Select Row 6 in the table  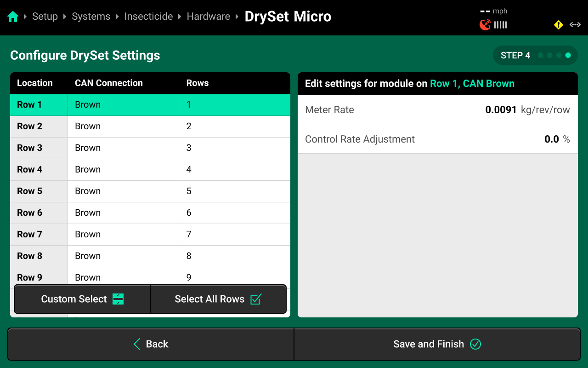pyautogui.click(x=150, y=213)
